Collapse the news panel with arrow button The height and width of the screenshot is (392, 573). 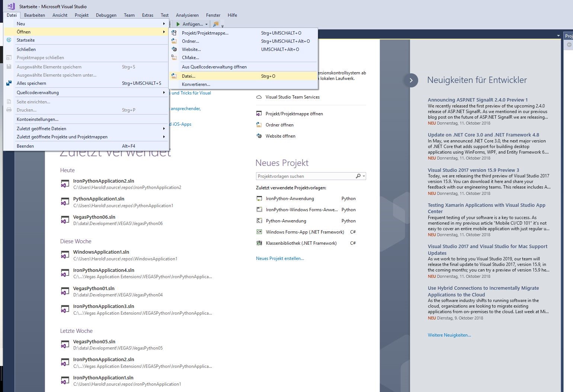click(x=411, y=80)
